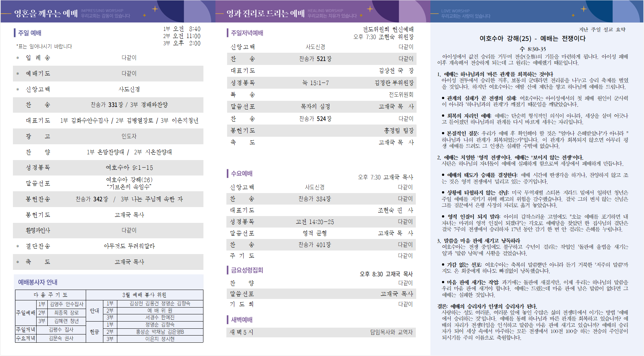Click the small gold star beside 'IMPRESSING WORSHIP' subtitle
This screenshot has width=644, height=356.
pos(145,15)
